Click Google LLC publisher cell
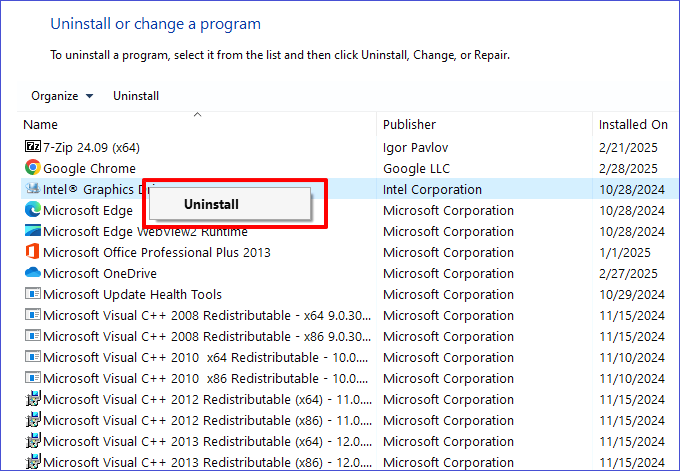680x471 pixels. (x=416, y=168)
